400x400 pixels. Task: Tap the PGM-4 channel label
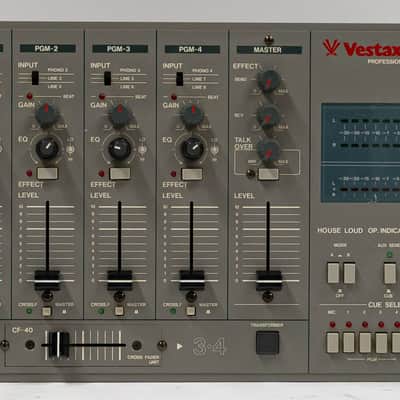pos(192,49)
